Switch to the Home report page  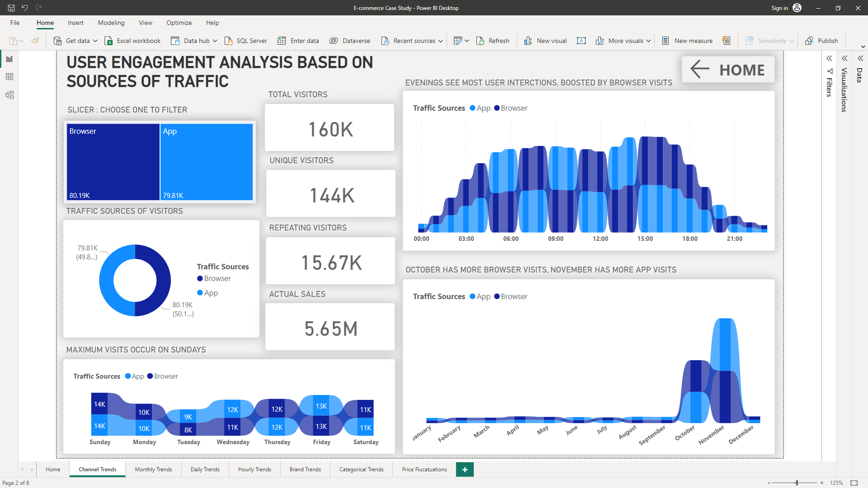pos(53,469)
